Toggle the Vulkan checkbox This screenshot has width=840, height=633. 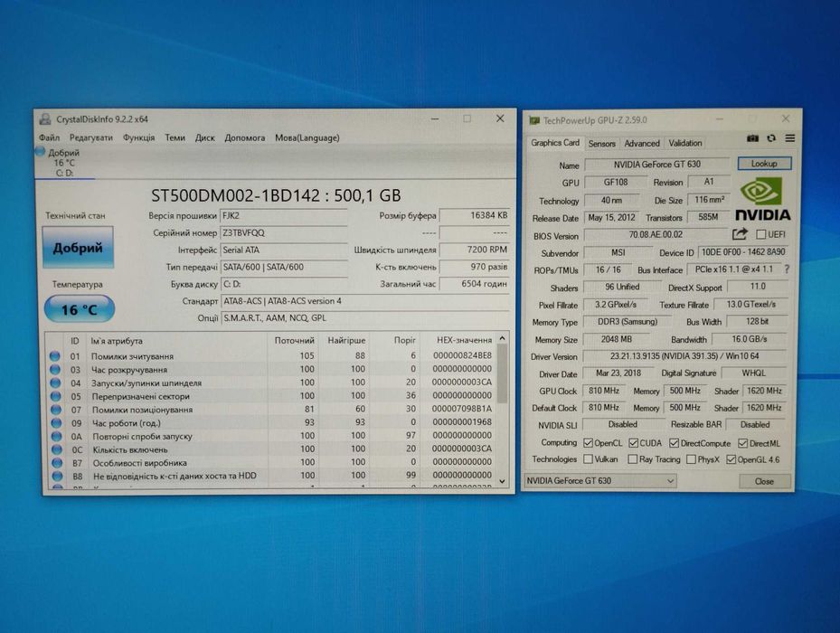(x=588, y=459)
